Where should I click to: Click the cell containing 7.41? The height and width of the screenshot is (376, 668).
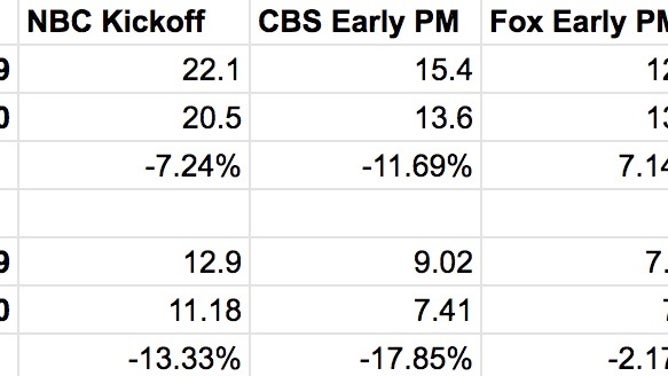tap(366, 310)
